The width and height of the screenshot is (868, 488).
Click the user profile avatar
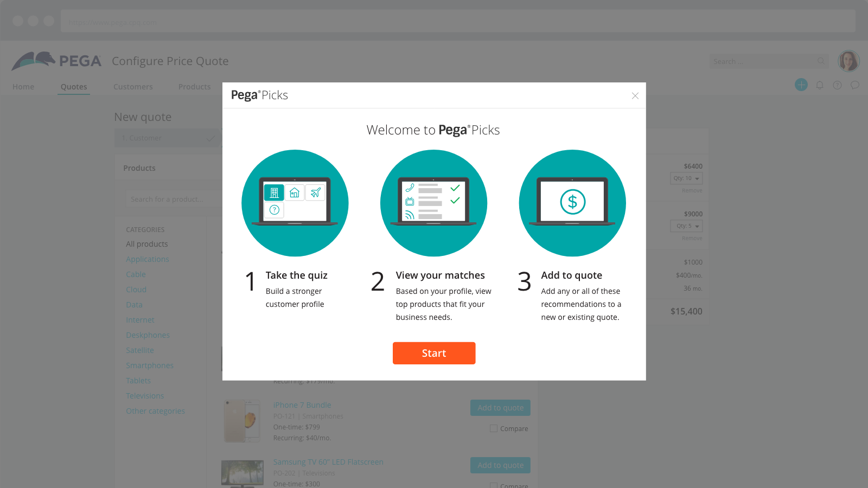point(848,61)
